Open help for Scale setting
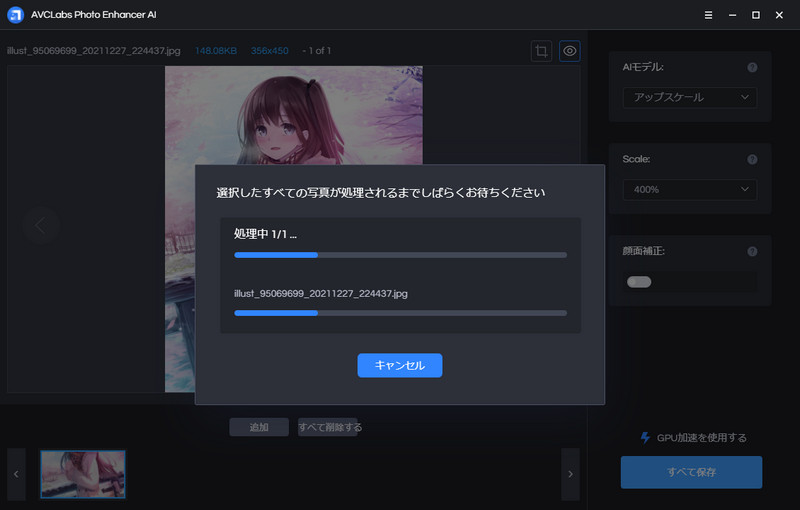The image size is (800, 510). (x=752, y=160)
